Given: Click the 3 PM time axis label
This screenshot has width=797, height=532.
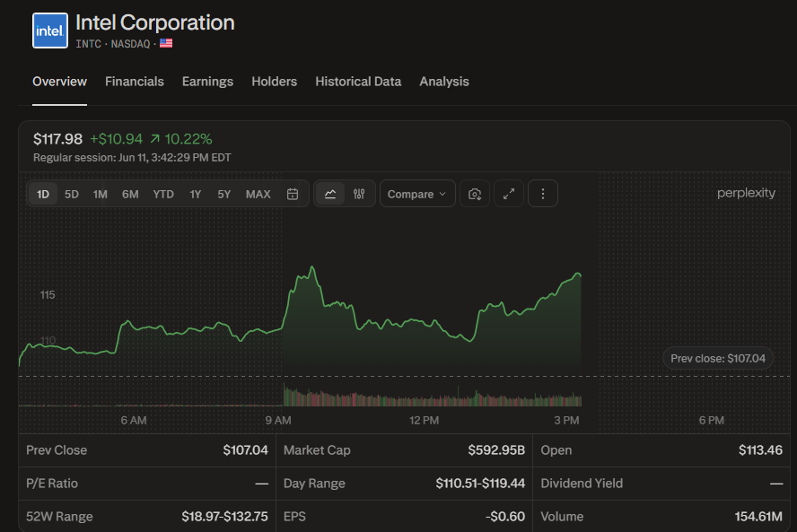Looking at the screenshot, I should 566,421.
